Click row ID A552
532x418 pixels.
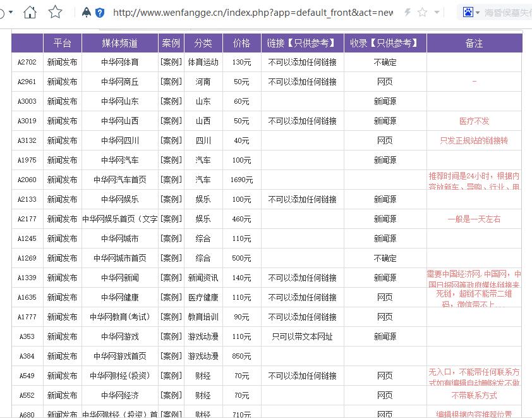[x=27, y=395]
